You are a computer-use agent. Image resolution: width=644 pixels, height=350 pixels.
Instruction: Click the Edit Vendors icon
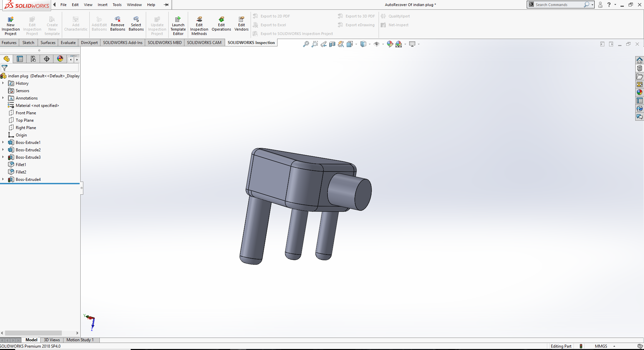pyautogui.click(x=241, y=20)
